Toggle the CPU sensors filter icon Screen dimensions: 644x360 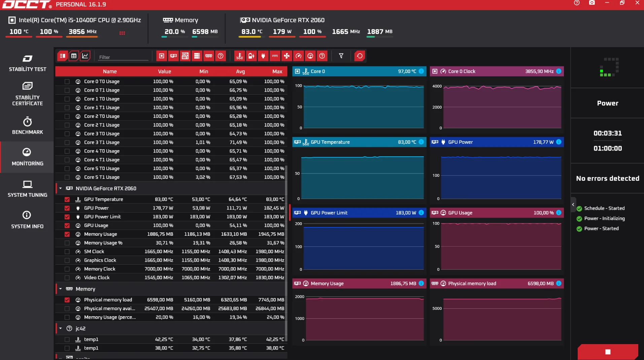pos(162,56)
